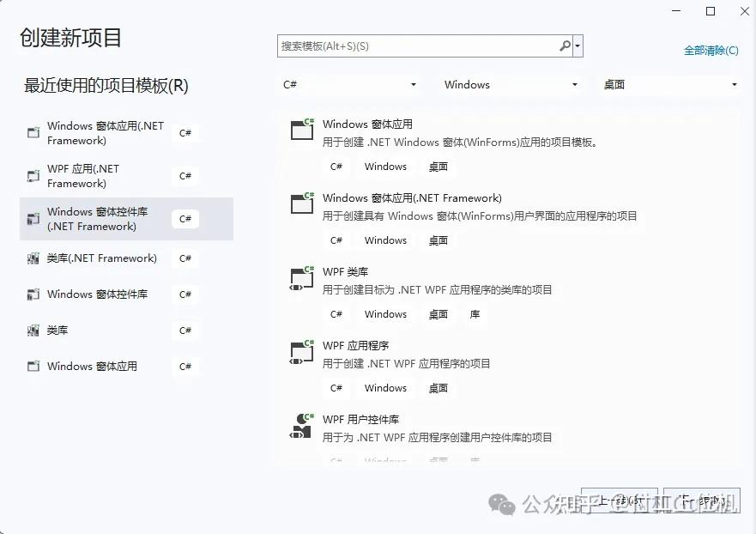Image resolution: width=756 pixels, height=534 pixels.
Task: Click the WPF 用户控件库 template icon
Action: (302, 426)
